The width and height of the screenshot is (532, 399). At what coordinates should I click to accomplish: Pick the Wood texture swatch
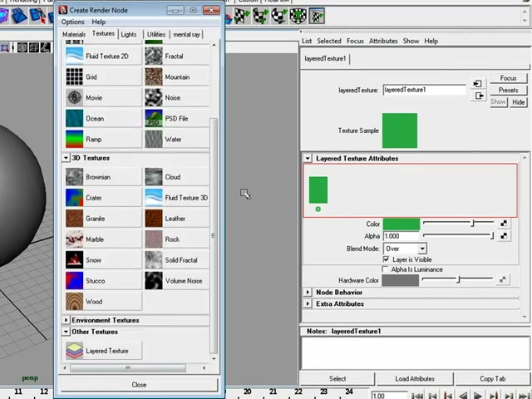74,301
